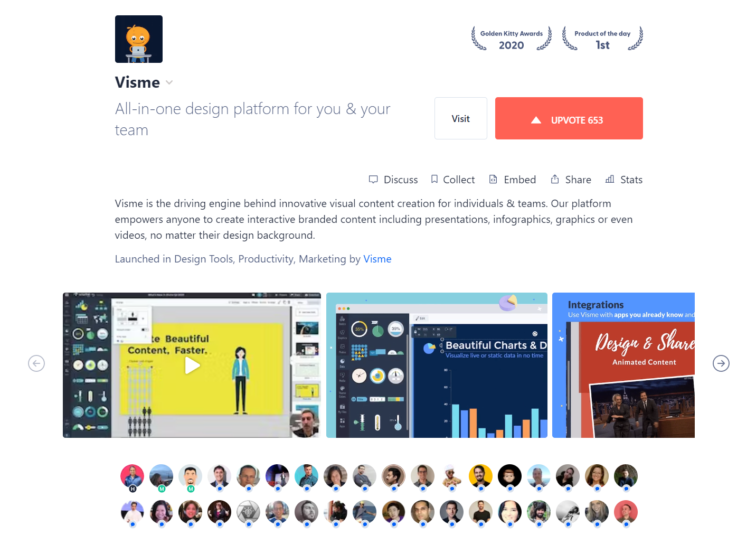Open the Embed option
This screenshot has height=544, width=756.
point(513,180)
